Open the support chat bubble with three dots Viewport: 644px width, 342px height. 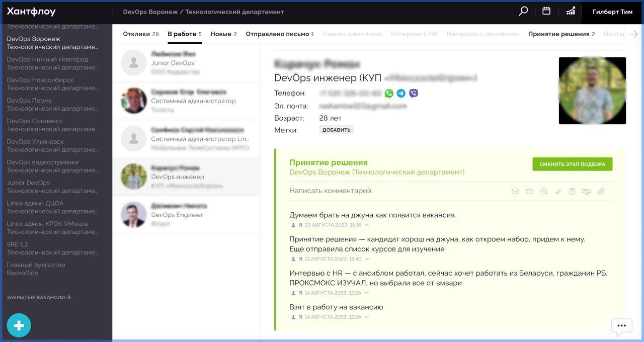click(x=621, y=326)
